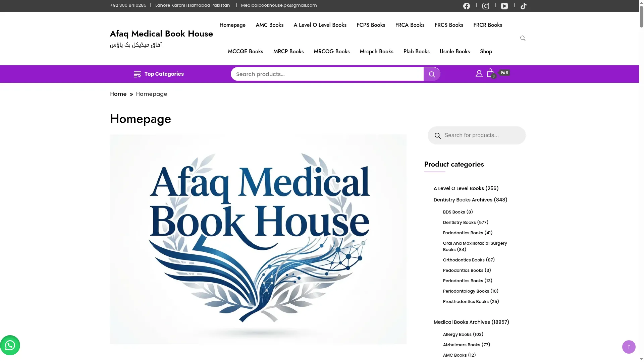Open MCCQE Books menu item

(x=246, y=52)
